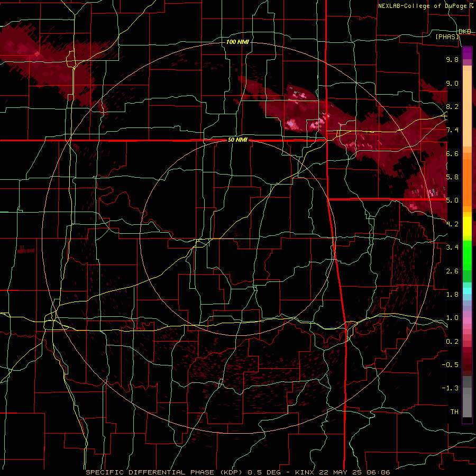The image size is (476, 476).
Task: Click the 5.0 legend value
Action: pos(452,200)
